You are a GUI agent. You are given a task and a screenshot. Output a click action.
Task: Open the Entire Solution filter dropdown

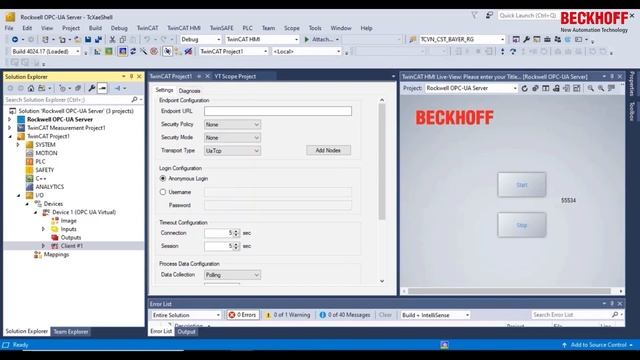pos(186,315)
